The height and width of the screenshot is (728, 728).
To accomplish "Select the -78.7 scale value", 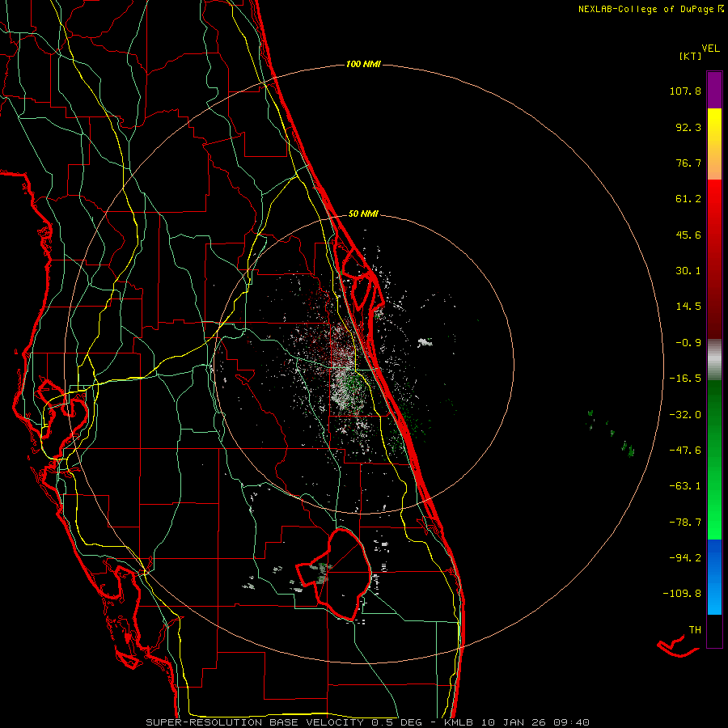I will [685, 523].
